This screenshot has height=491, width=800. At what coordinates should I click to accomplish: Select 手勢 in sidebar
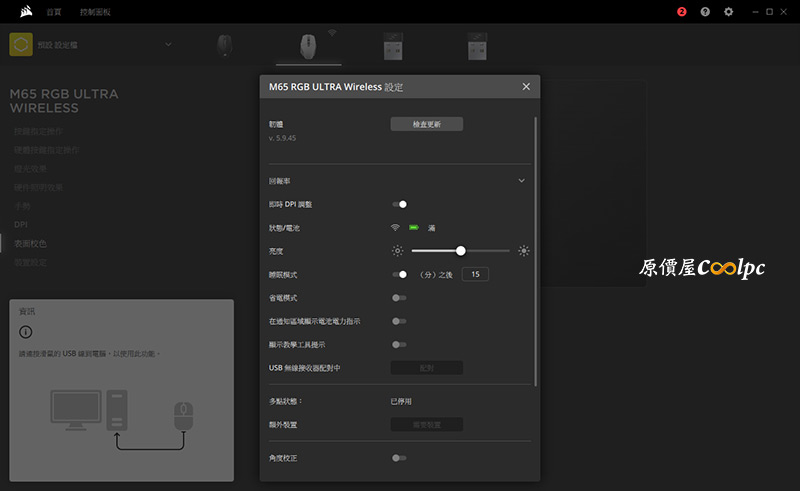[22, 206]
